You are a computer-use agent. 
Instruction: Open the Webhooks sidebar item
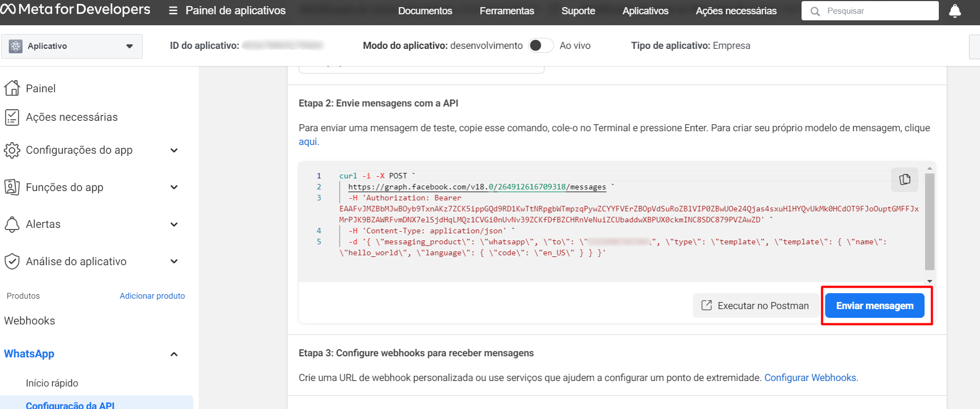click(30, 321)
